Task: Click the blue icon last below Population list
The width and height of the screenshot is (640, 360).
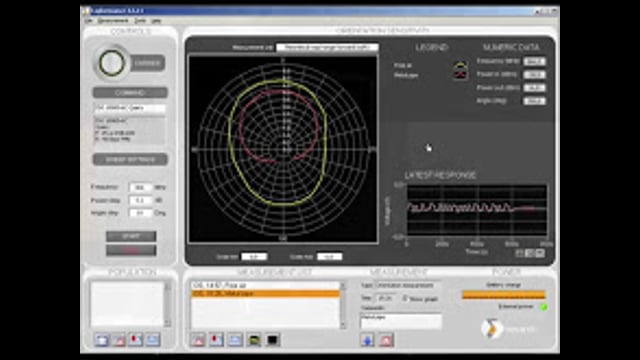Action: (153, 340)
